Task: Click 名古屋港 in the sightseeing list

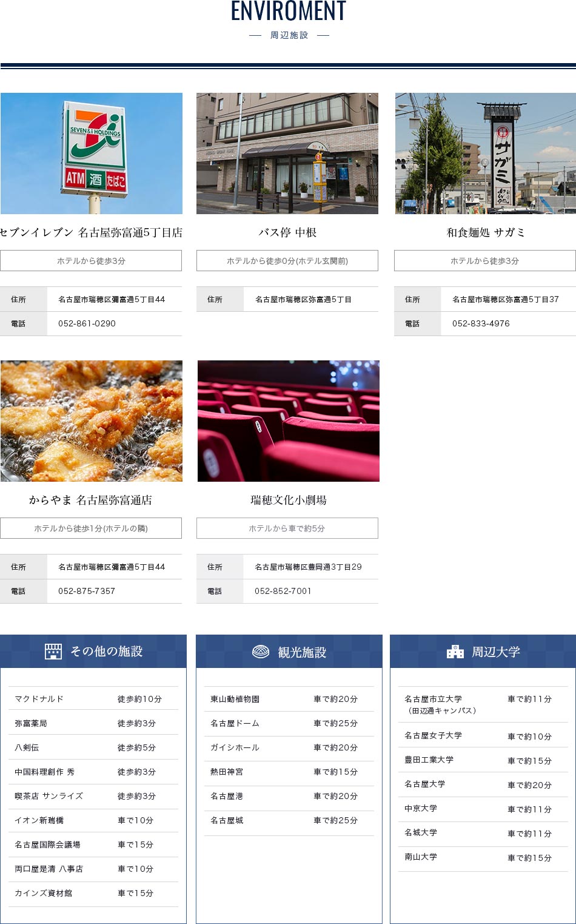Action: point(227,796)
